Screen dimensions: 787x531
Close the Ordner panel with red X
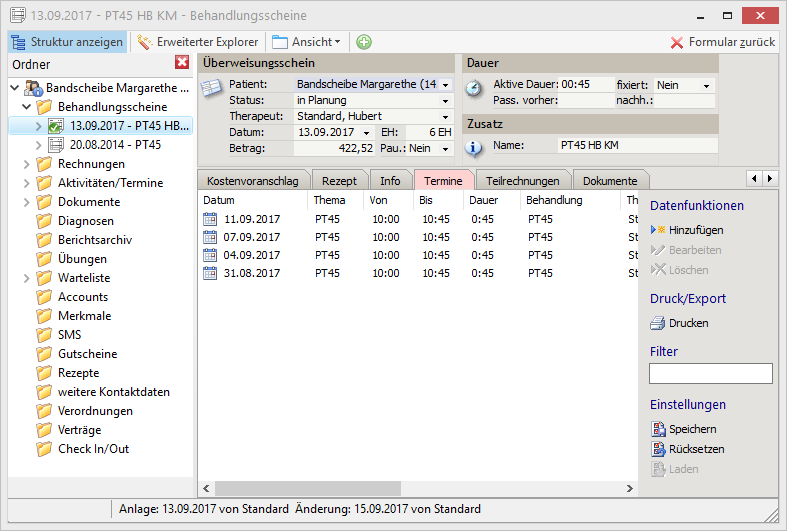(182, 63)
